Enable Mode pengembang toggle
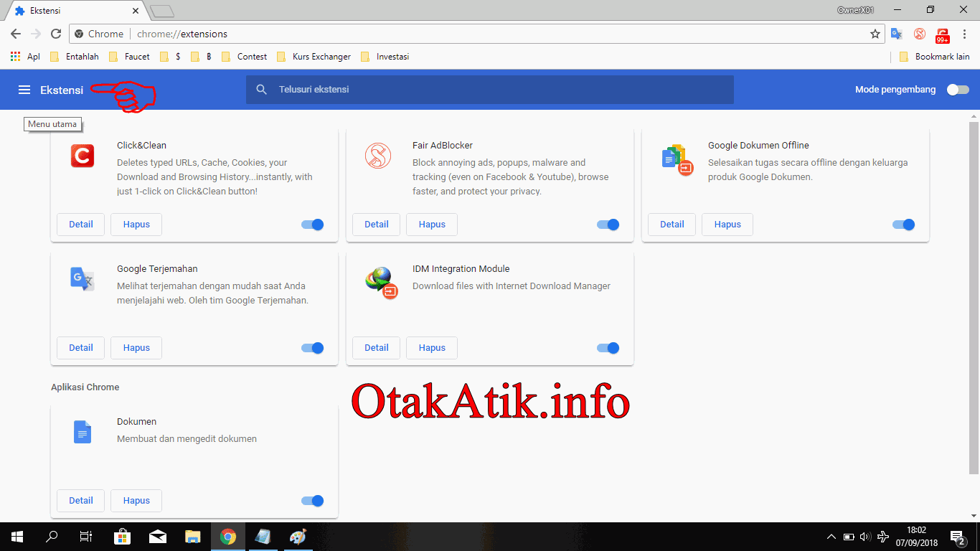Image resolution: width=980 pixels, height=551 pixels. click(958, 90)
